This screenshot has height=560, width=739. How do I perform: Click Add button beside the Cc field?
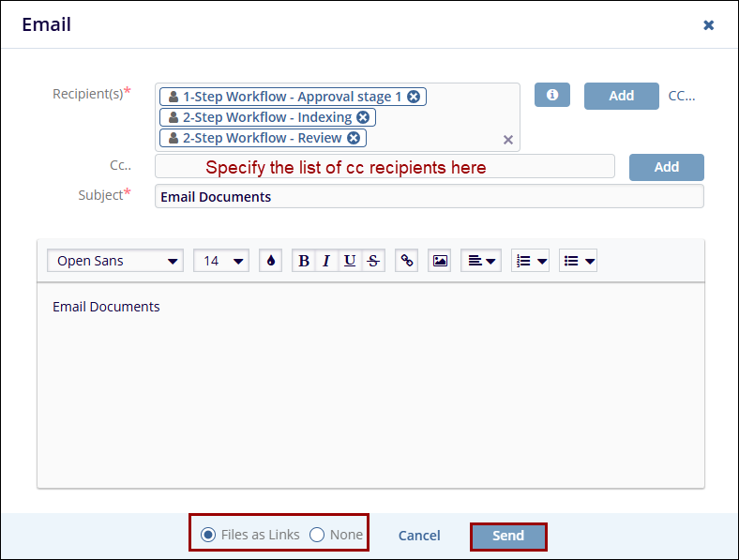(666, 167)
